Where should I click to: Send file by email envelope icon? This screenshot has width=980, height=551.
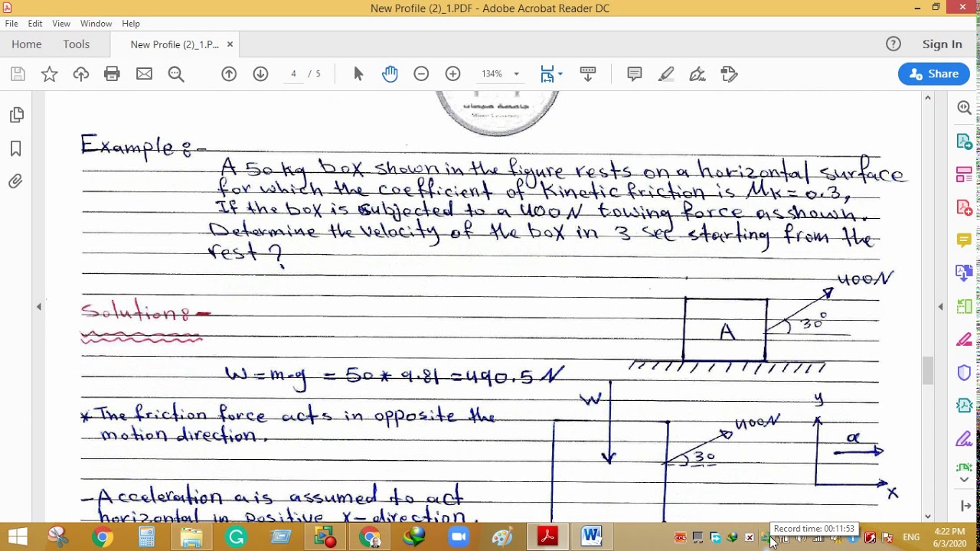(x=144, y=74)
